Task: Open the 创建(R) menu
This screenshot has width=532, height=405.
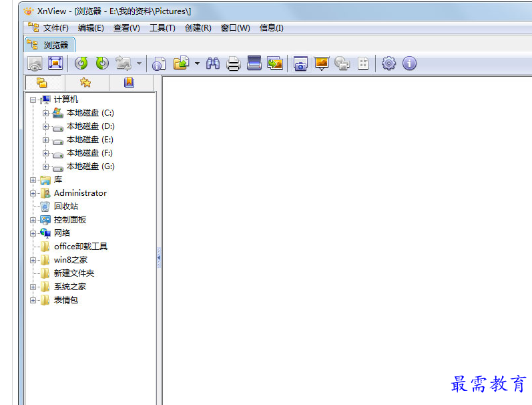Action: (x=198, y=28)
